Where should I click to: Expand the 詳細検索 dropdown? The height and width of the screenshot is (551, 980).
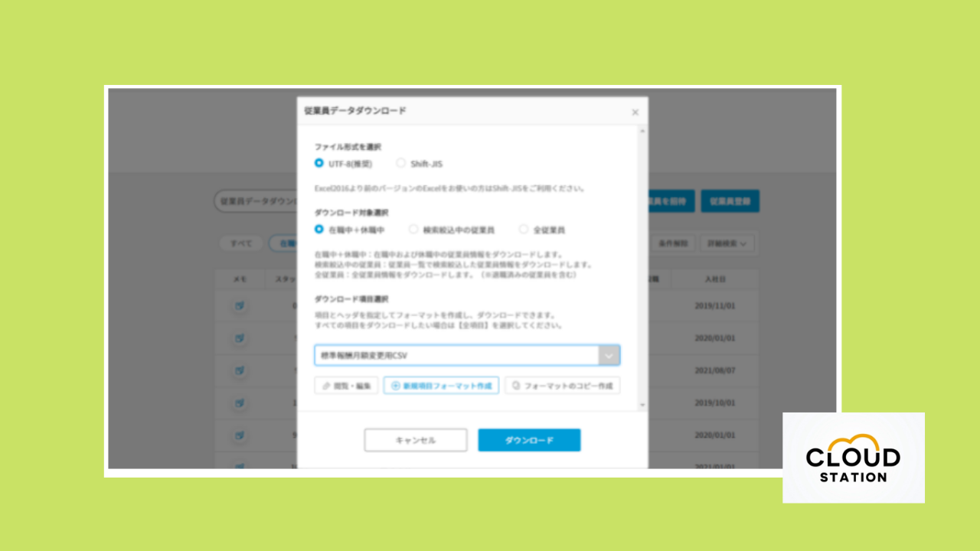pyautogui.click(x=727, y=243)
